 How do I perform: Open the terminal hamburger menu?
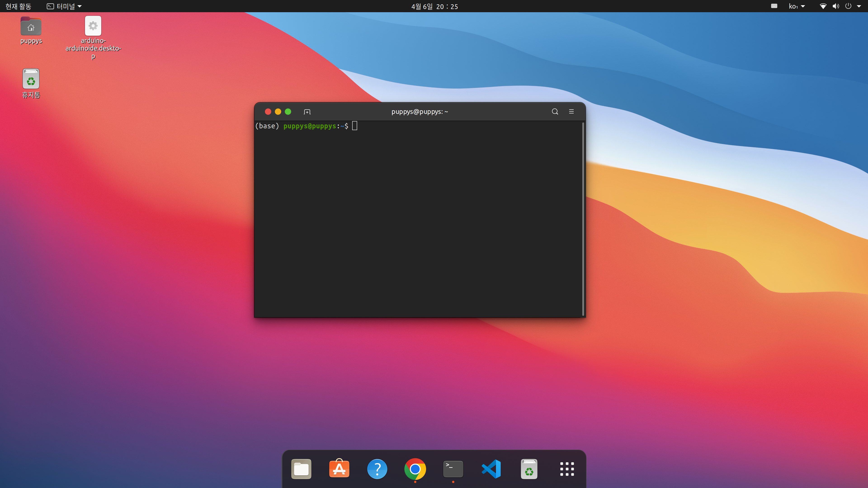[571, 111]
